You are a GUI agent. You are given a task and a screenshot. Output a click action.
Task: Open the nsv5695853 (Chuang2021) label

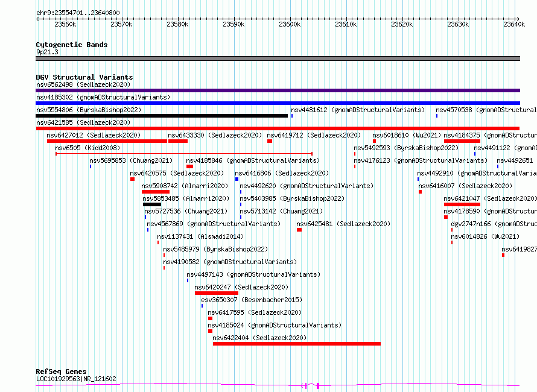click(x=131, y=160)
